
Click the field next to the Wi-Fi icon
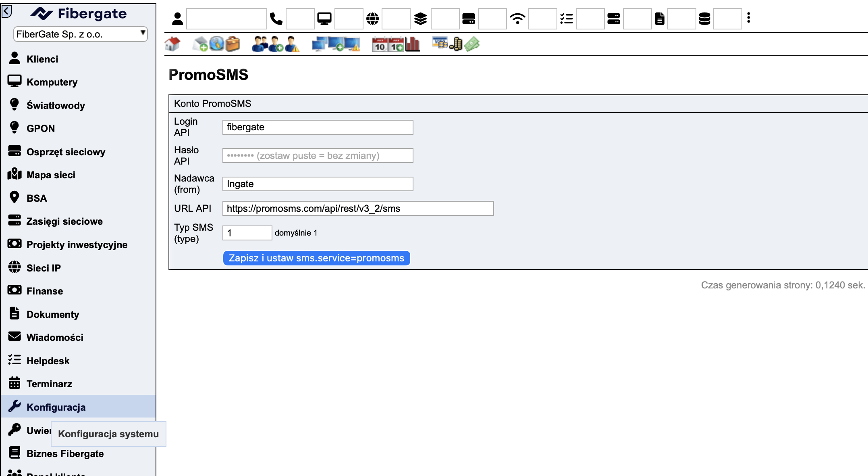(542, 19)
